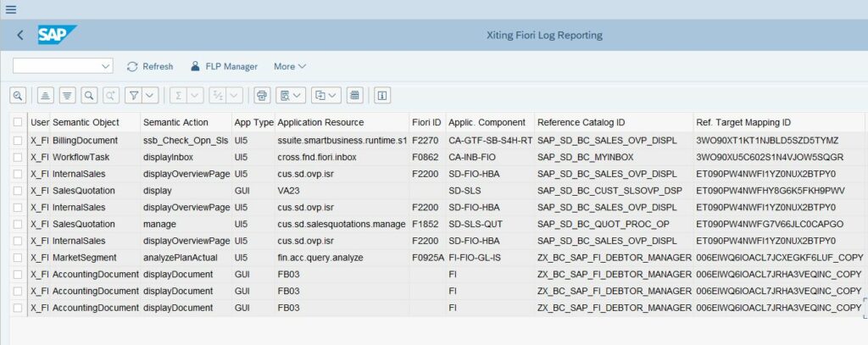Select cus.sd.salesquotations.manage cell

[x=342, y=225]
